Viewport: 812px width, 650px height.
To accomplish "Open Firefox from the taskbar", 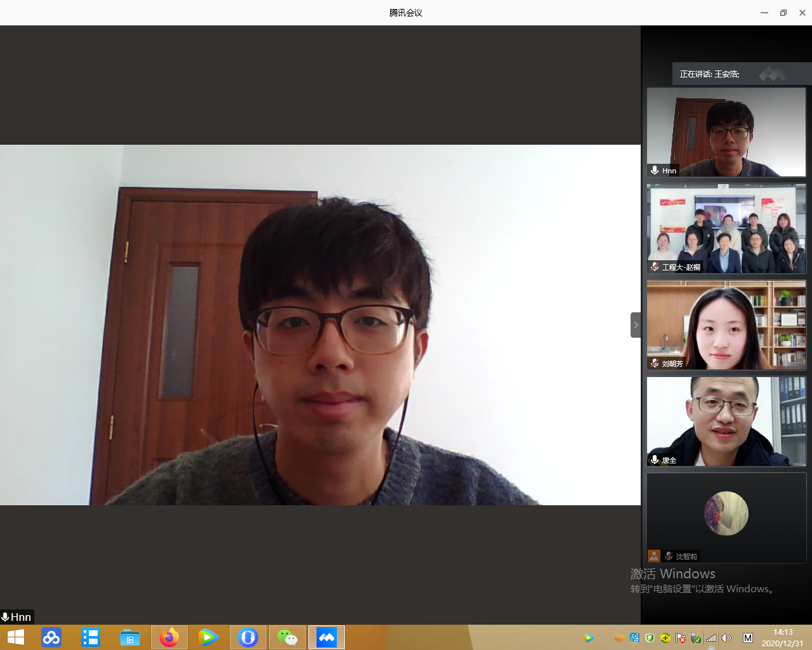I will pos(169,637).
